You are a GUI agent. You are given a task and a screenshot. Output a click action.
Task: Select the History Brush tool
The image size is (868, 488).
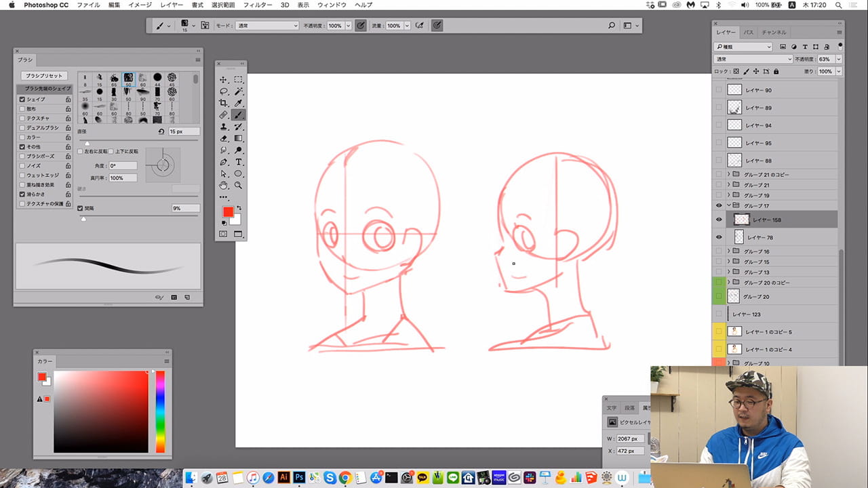239,127
